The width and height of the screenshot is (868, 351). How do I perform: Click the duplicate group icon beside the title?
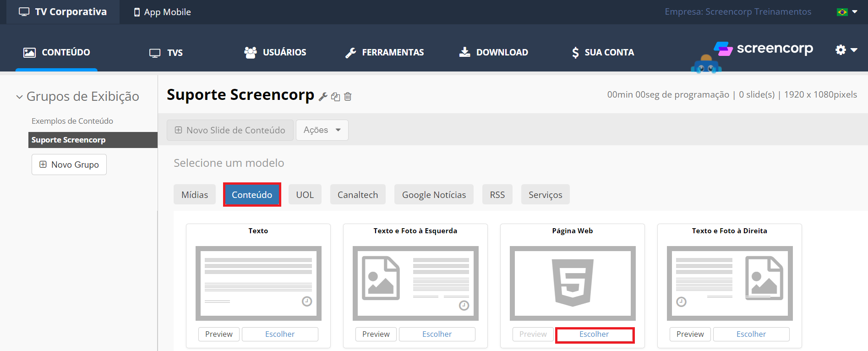coord(336,97)
